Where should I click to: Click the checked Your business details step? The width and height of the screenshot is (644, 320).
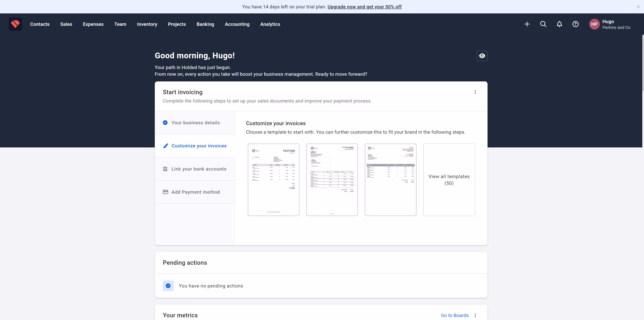(195, 123)
